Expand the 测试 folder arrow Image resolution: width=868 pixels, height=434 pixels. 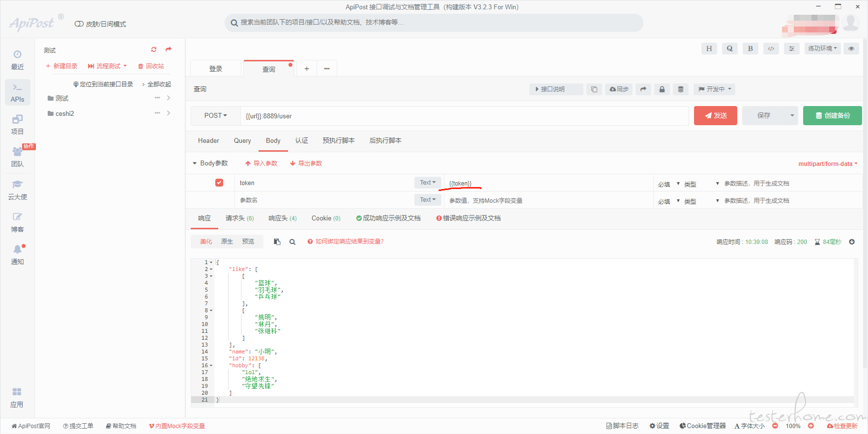[x=169, y=98]
